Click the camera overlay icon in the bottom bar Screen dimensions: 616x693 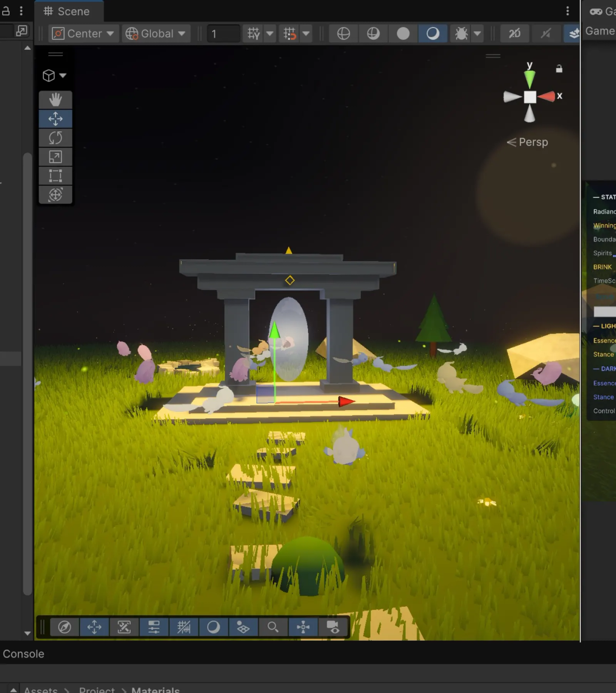pyautogui.click(x=333, y=627)
